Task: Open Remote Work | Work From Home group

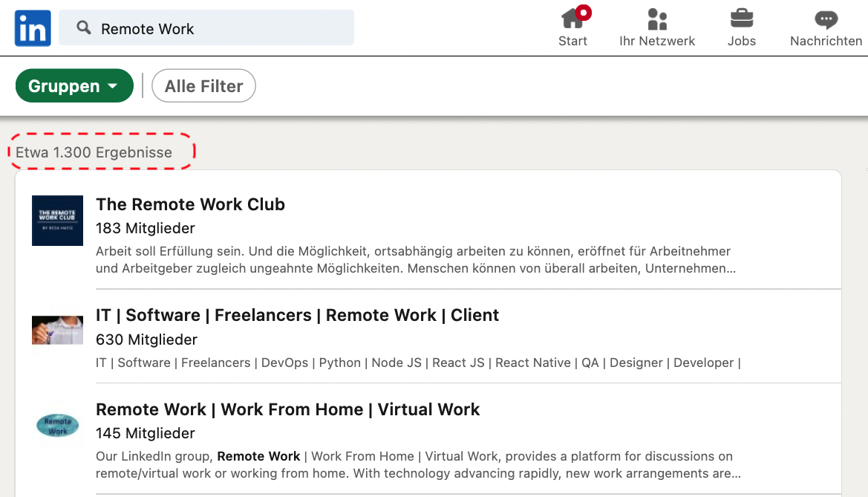Action: 288,409
